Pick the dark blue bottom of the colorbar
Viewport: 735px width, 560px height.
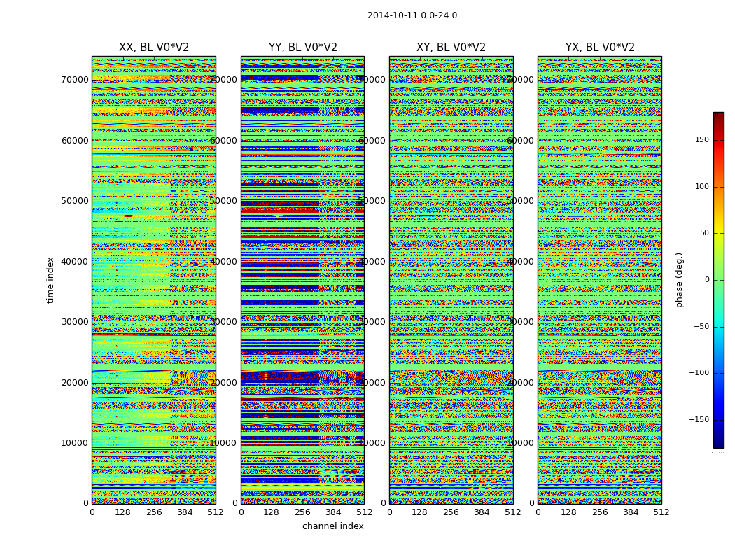[718, 443]
